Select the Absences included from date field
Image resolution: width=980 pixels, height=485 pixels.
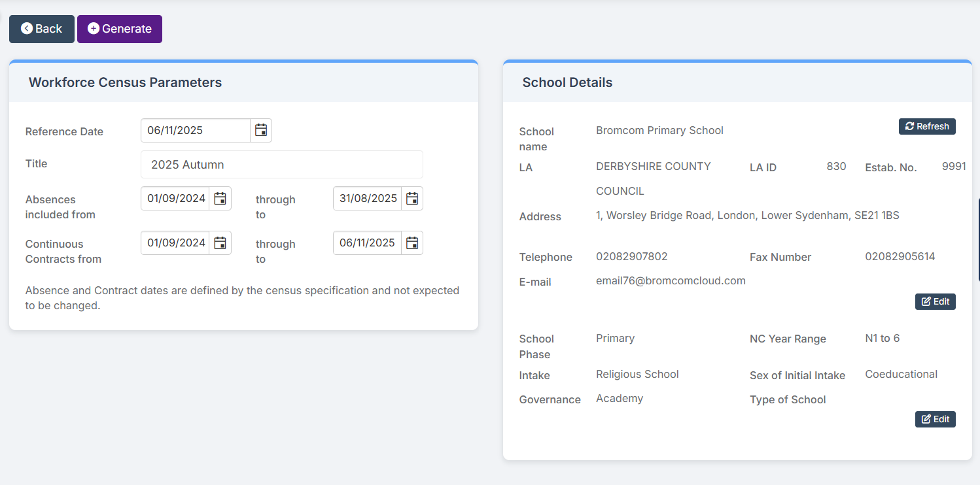pos(175,199)
